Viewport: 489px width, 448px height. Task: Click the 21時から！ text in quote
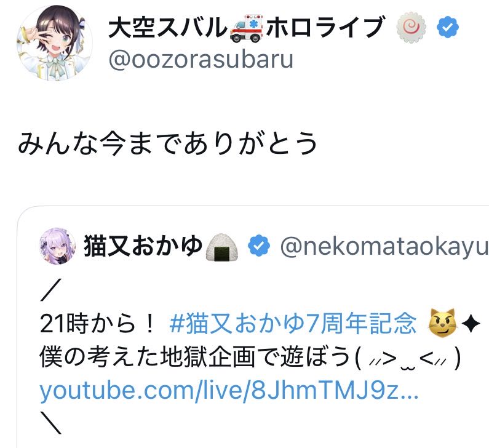(x=97, y=324)
